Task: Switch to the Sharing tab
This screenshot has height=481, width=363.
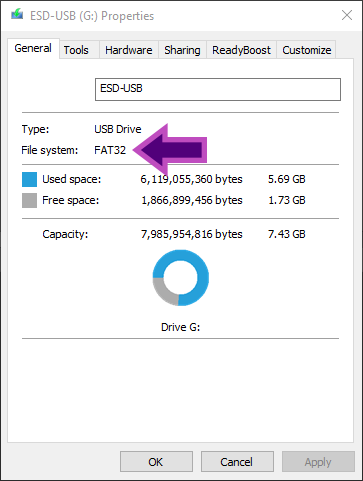Action: 182,50
